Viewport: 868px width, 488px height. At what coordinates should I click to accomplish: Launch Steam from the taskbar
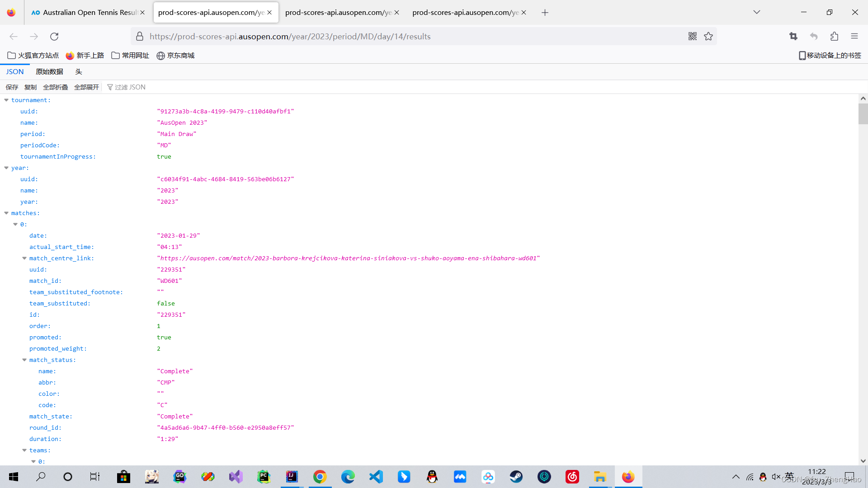pos(516,477)
